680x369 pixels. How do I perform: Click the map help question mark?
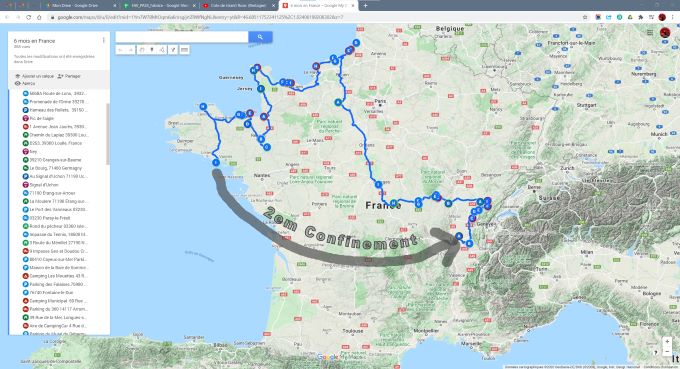pyautogui.click(x=656, y=353)
